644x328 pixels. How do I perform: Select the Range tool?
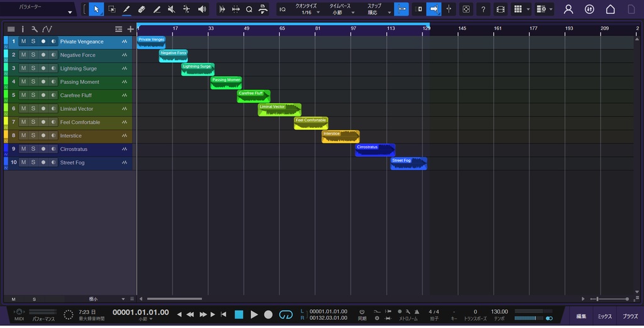(111, 9)
